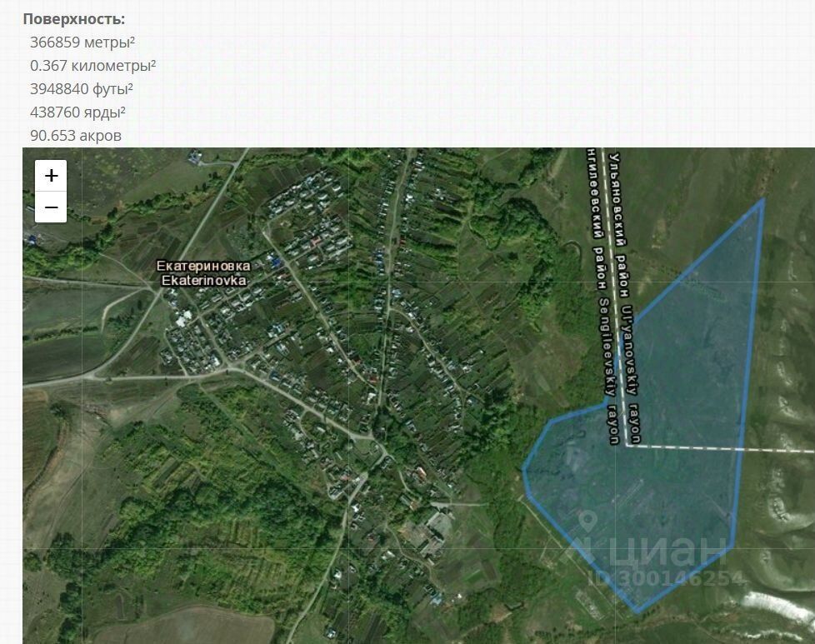Click the Sengileevskiy rayon boundary label
The image size is (815, 644).
[609, 371]
